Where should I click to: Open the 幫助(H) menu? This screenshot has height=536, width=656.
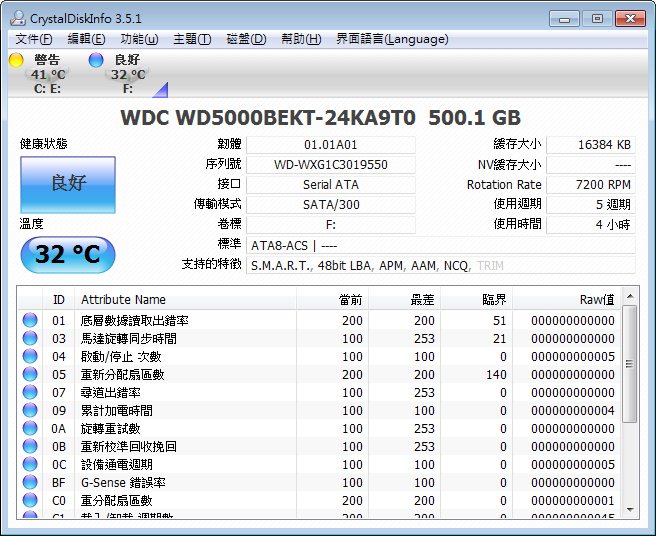[301, 39]
